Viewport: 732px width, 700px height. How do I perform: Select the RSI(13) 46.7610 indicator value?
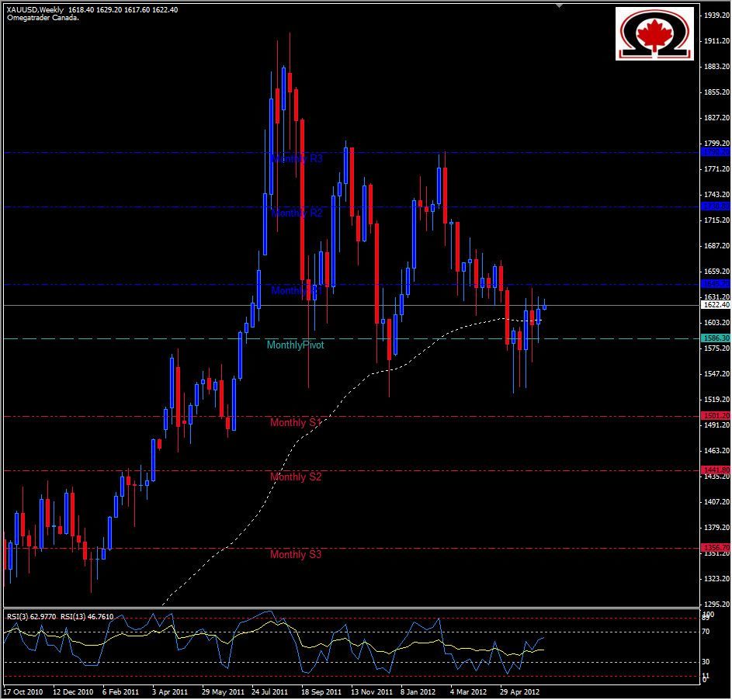[85, 615]
